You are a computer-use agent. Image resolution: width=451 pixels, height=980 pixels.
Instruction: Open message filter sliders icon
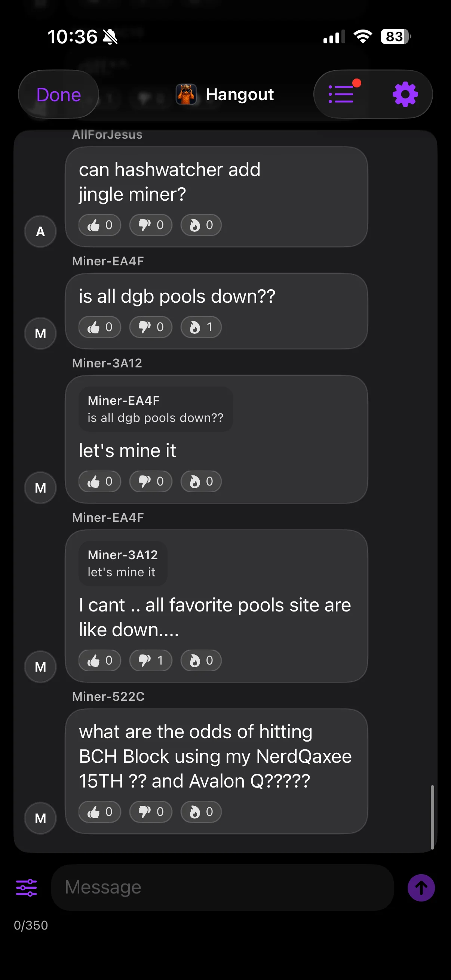click(26, 888)
